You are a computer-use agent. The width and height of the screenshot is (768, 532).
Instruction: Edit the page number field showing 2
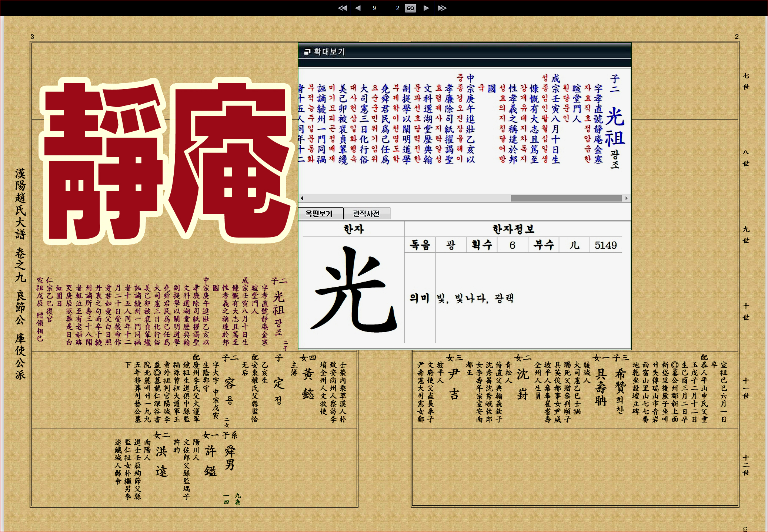point(397,8)
